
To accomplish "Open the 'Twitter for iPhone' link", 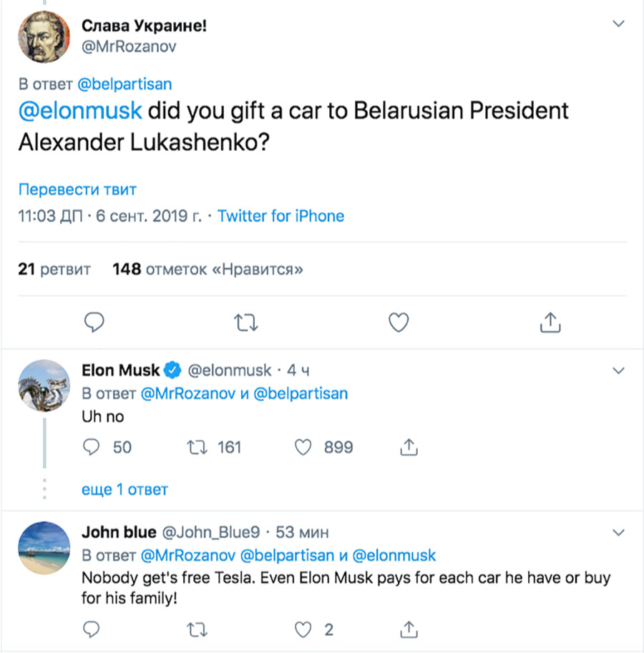I will tap(280, 216).
